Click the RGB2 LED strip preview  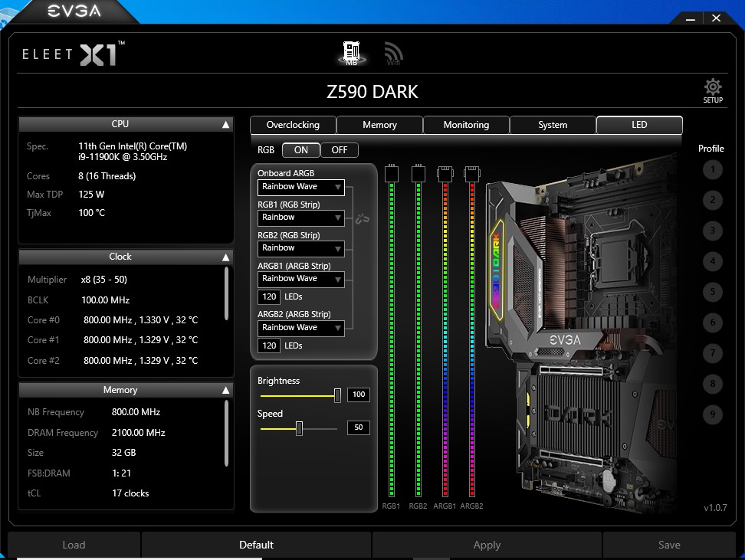[x=418, y=340]
